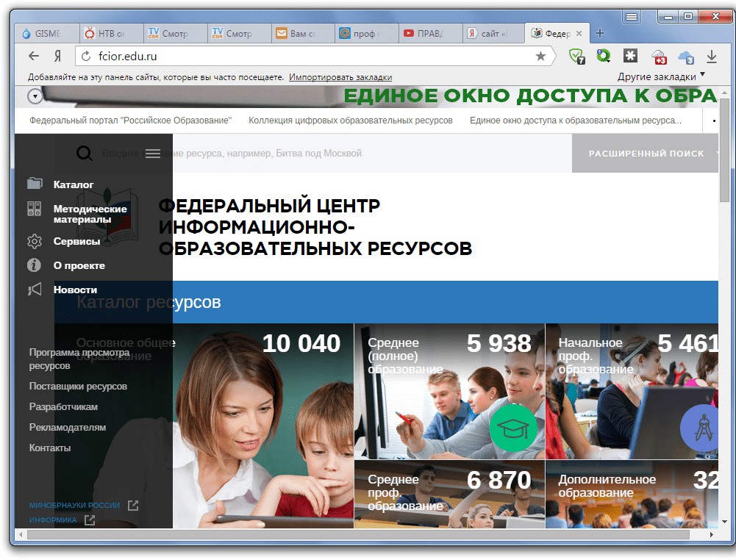Open the МИНОБРНАУКИ РОССИИ link
The image size is (736, 560).
point(74,505)
